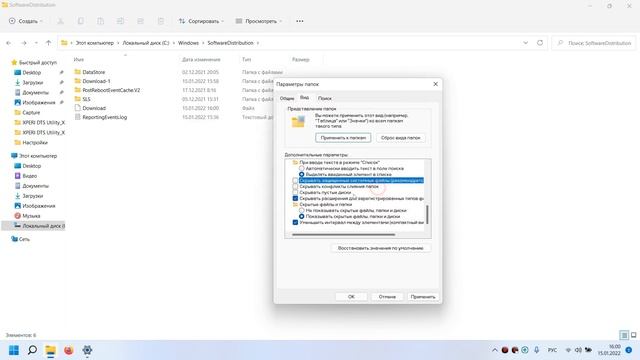Click horizontal scrollbar of advanced settings list
This screenshot has height=360, width=640.
pyautogui.click(x=344, y=235)
